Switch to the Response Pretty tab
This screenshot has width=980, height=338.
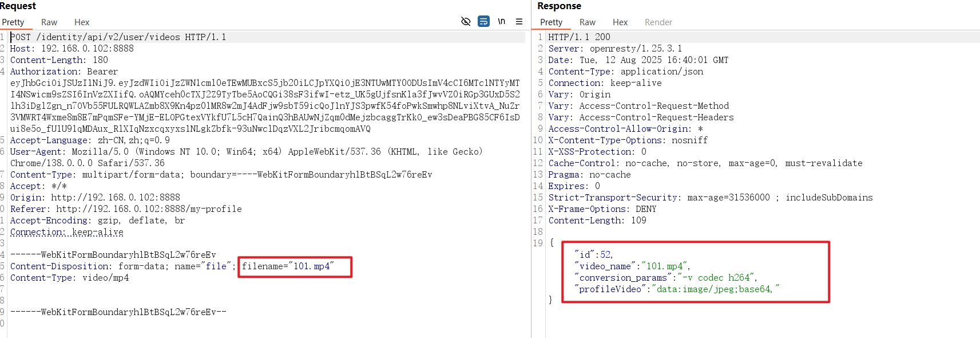[x=552, y=22]
